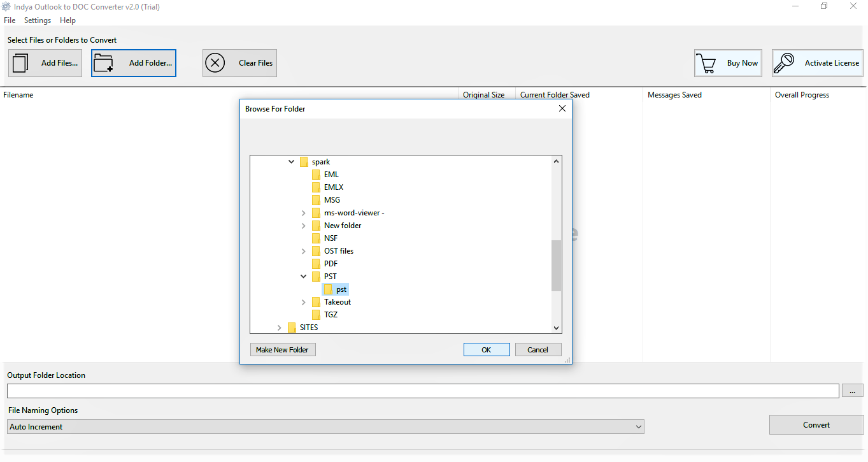The height and width of the screenshot is (462, 868).
Task: Select the ms-word-viewer - folder label
Action: pyautogui.click(x=354, y=213)
